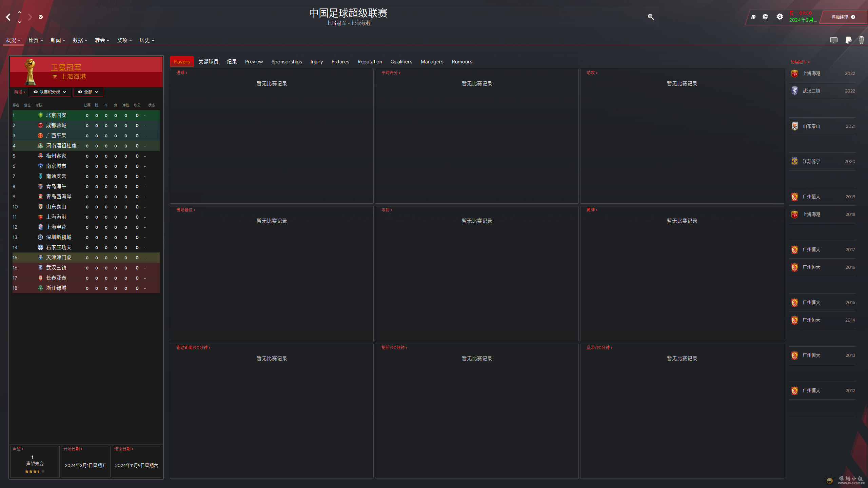Open the 概况 menu
The height and width of the screenshot is (488, 868).
13,40
